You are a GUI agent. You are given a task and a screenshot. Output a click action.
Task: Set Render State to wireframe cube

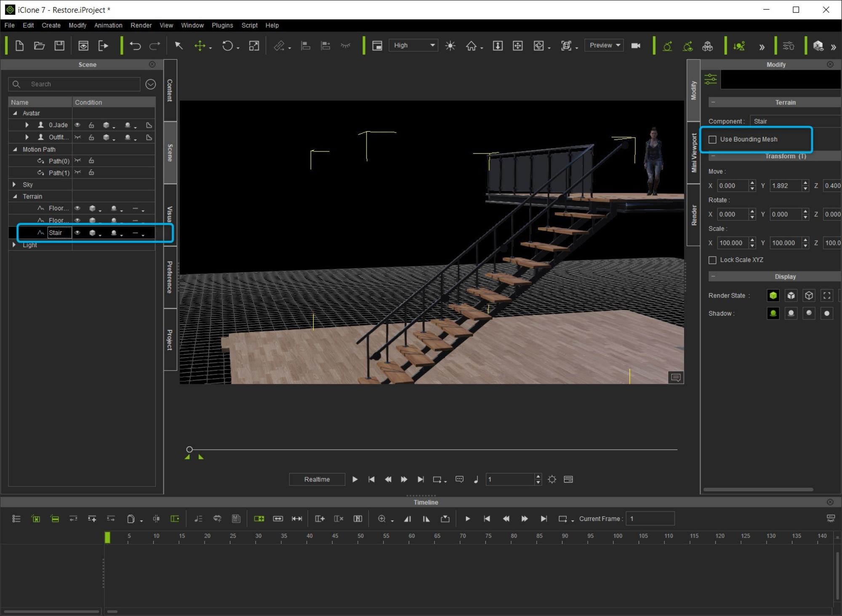click(x=809, y=295)
